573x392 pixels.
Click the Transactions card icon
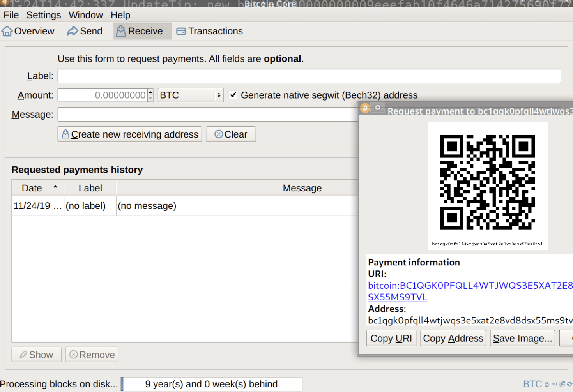tap(181, 31)
